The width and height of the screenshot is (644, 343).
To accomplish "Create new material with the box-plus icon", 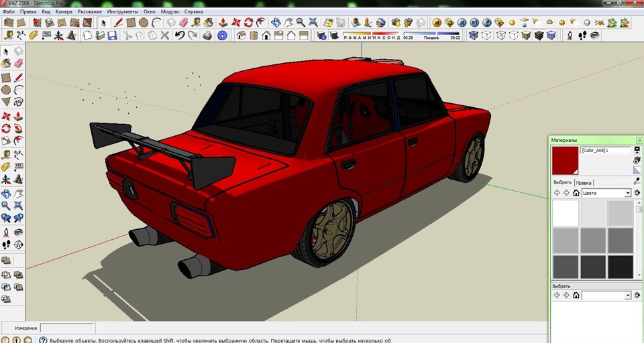I will (x=637, y=159).
